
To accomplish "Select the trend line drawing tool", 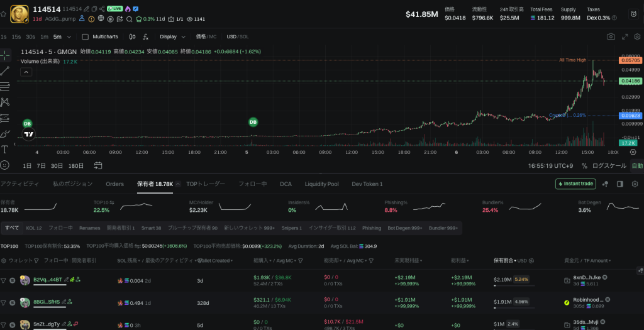I will (x=5, y=70).
